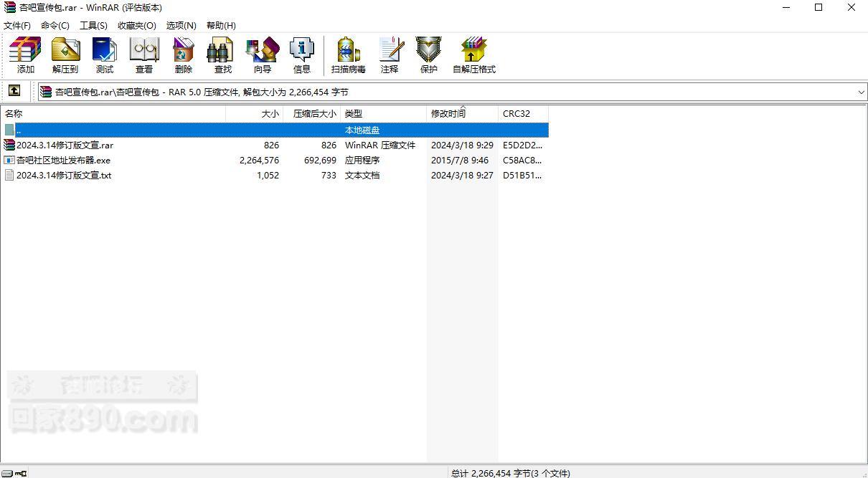Click the drive icon in status bar
868x478 pixels.
(x=7, y=473)
